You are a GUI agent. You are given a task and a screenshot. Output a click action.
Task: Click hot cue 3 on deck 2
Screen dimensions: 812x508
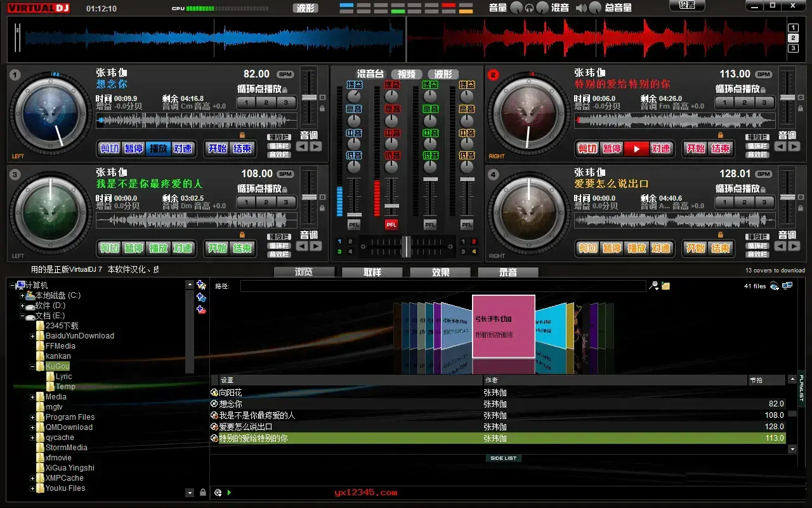764,102
